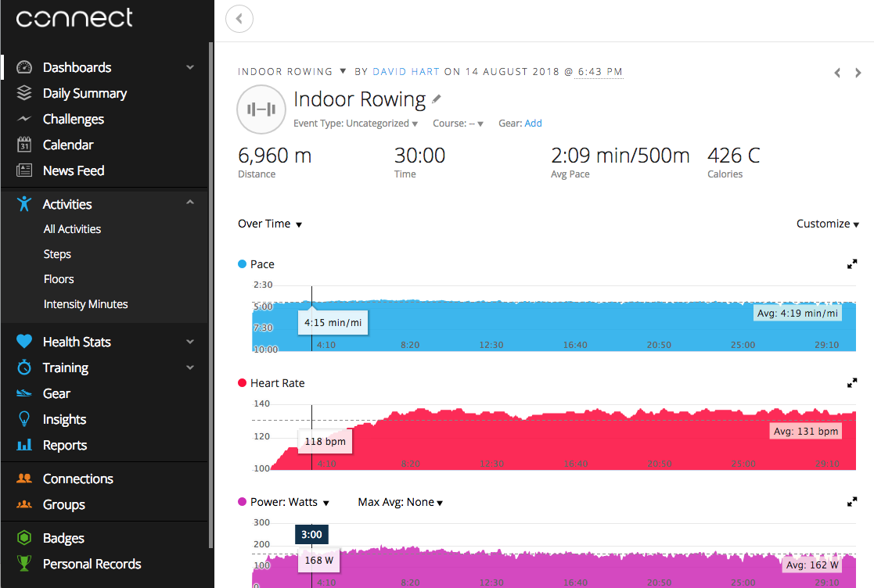Go to the previous activity arrow
Screen dimensions: 874x588
click(837, 73)
